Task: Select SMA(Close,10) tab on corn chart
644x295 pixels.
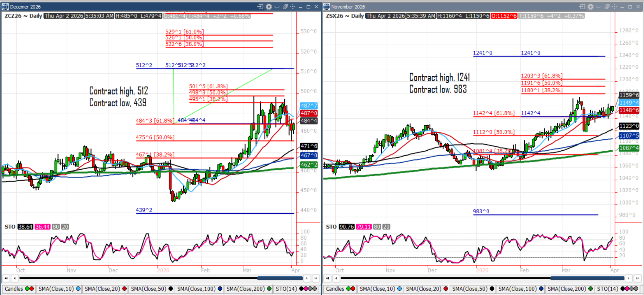Action: click(x=56, y=289)
